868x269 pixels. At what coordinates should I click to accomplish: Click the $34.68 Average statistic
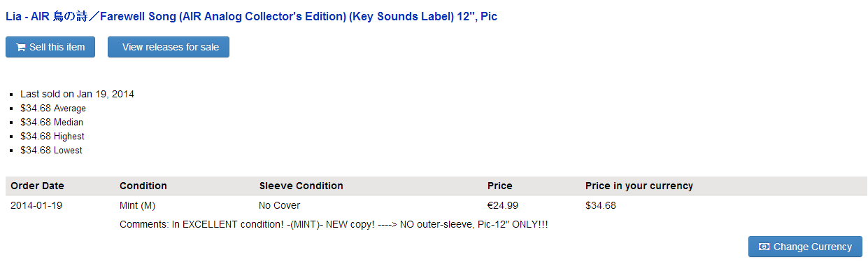[53, 108]
